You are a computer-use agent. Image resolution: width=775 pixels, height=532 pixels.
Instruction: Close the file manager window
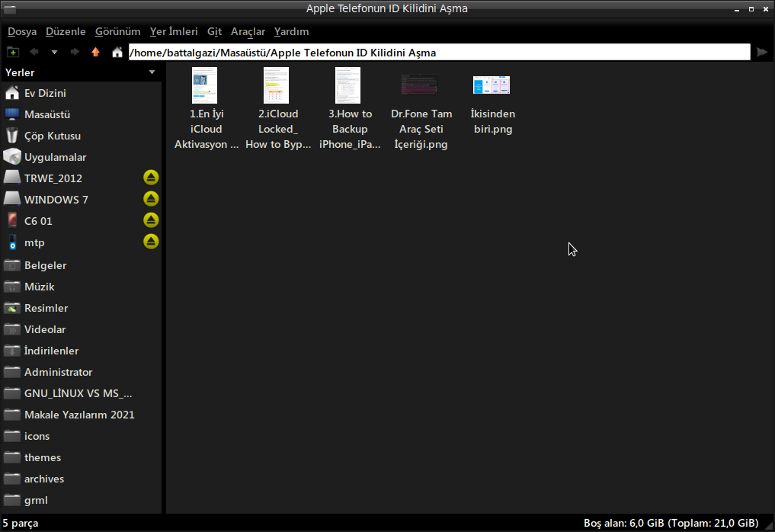(x=766, y=9)
